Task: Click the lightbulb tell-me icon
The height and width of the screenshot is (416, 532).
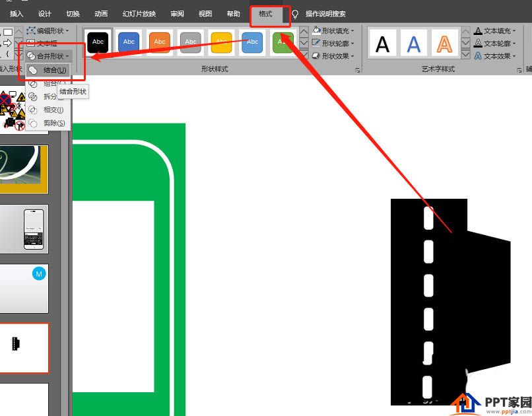Action: pyautogui.click(x=295, y=15)
